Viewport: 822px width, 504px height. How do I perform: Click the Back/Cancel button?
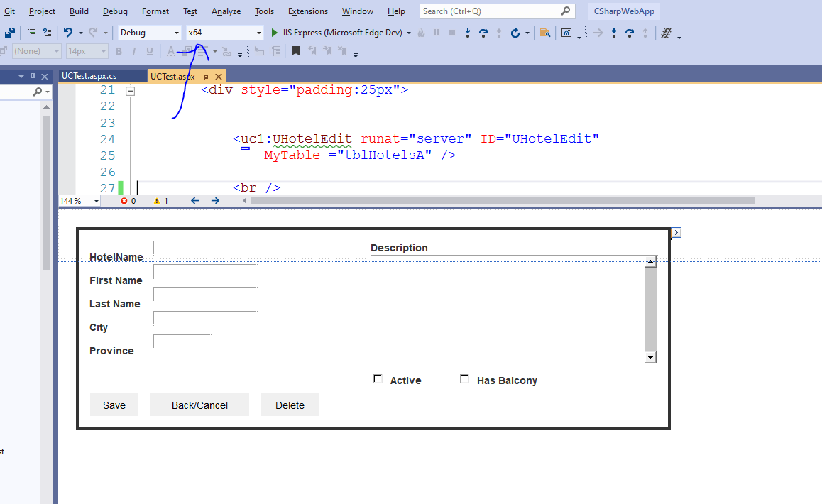[x=199, y=405]
